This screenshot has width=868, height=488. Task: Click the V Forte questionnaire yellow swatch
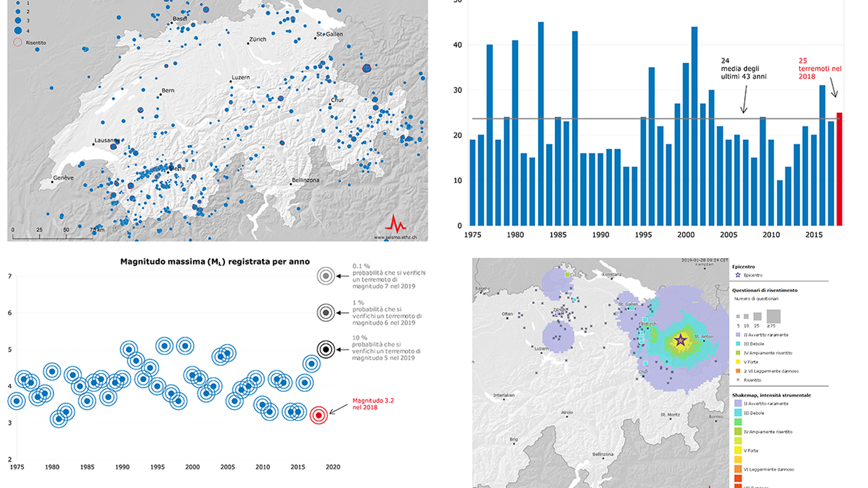(x=737, y=362)
